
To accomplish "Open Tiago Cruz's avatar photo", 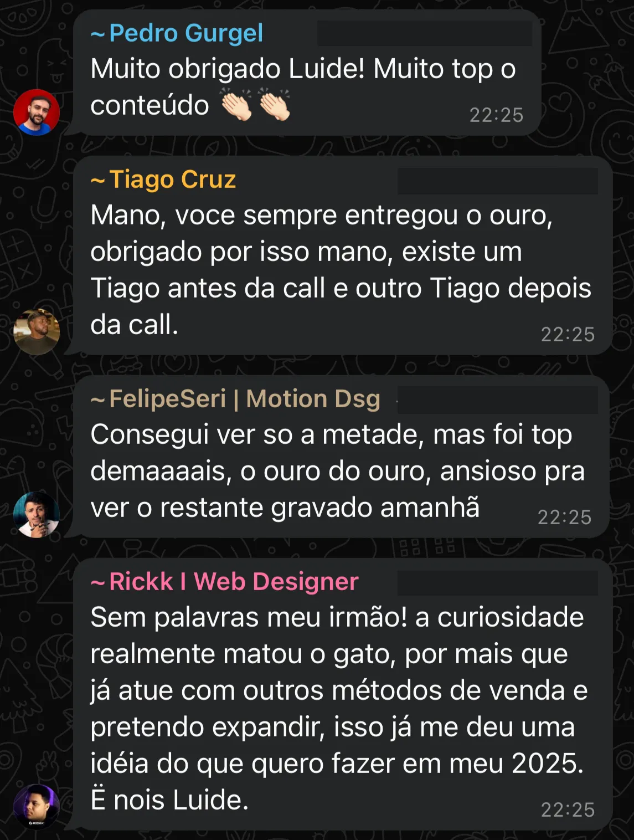I will tap(37, 332).
